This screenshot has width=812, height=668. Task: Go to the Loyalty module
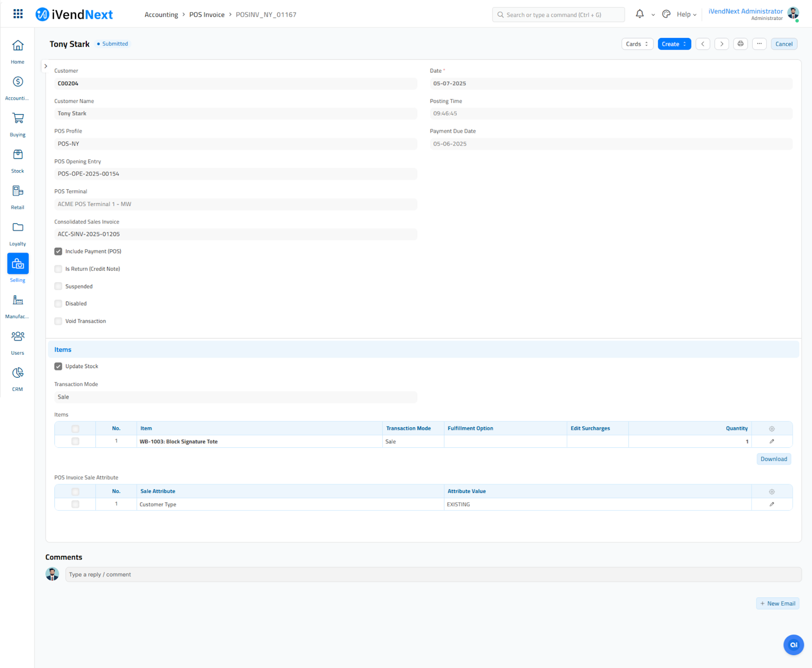tap(18, 228)
